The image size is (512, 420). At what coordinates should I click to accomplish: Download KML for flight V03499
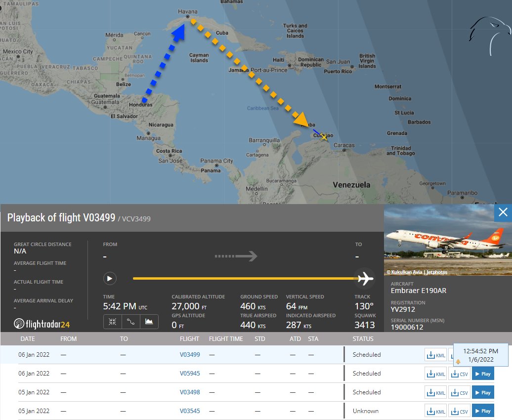coord(435,355)
